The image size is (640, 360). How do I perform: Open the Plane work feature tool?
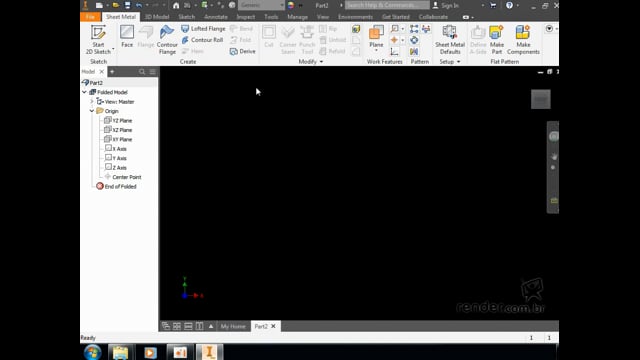click(376, 36)
